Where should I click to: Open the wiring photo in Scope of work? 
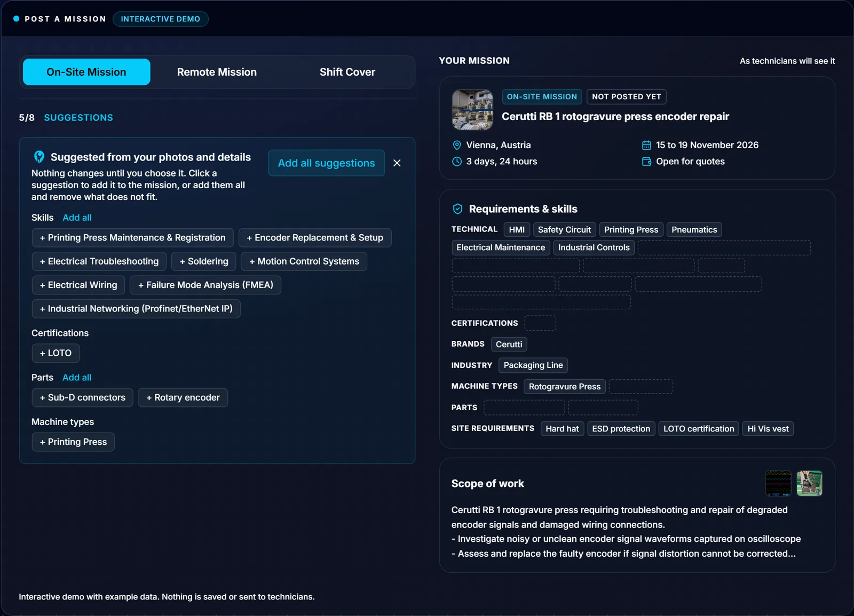click(810, 483)
